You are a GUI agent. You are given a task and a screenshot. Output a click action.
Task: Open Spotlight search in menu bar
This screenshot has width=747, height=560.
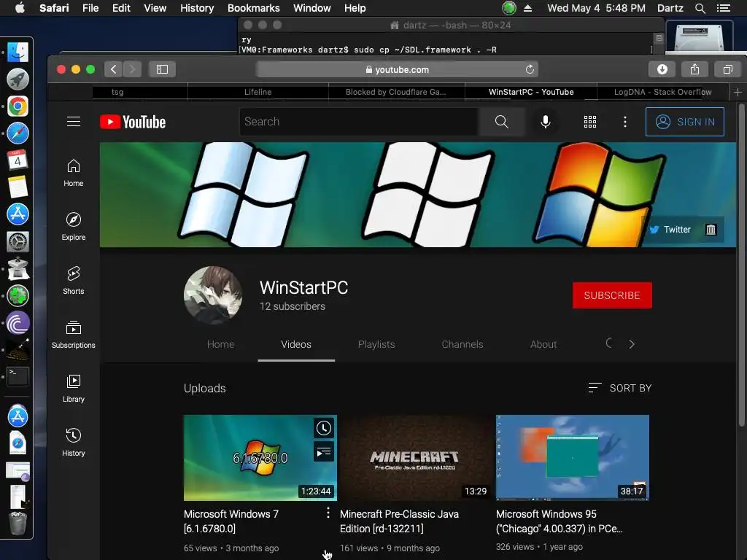700,8
